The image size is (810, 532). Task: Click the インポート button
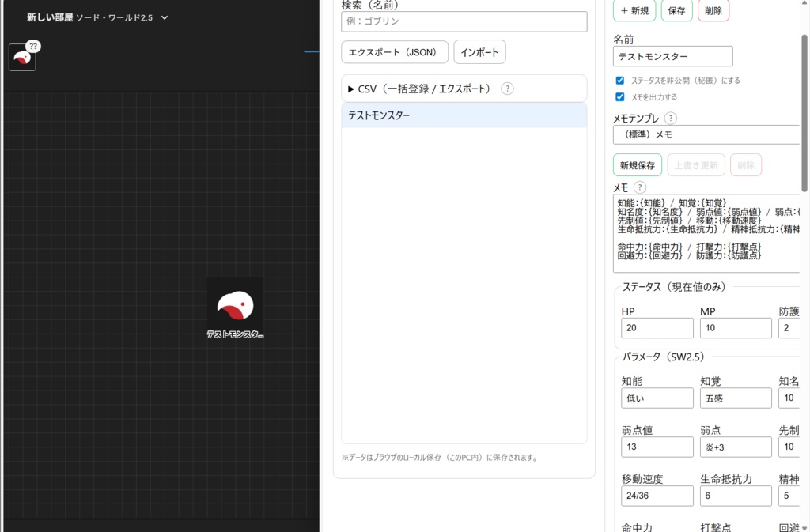tap(479, 52)
